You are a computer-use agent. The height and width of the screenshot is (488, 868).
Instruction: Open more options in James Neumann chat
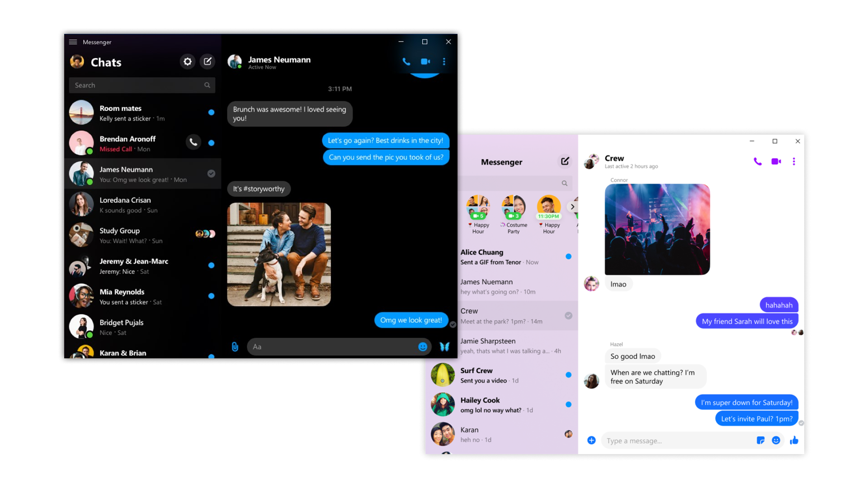click(444, 61)
